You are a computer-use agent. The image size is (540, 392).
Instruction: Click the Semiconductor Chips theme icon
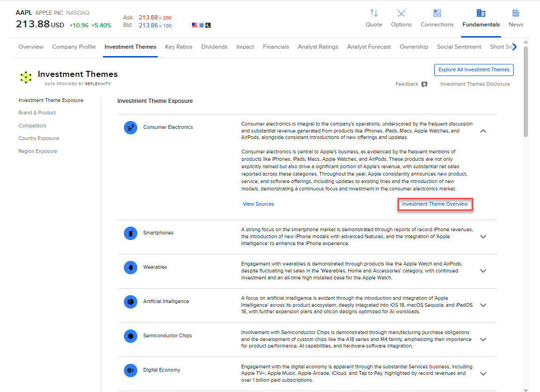131,336
